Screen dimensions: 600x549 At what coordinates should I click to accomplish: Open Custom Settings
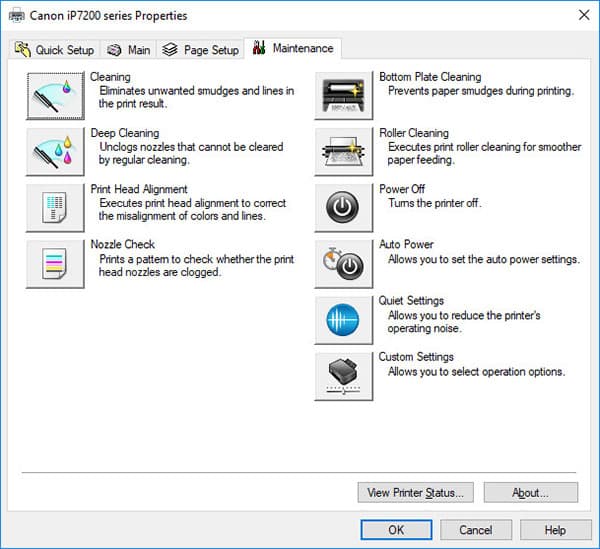click(x=344, y=376)
